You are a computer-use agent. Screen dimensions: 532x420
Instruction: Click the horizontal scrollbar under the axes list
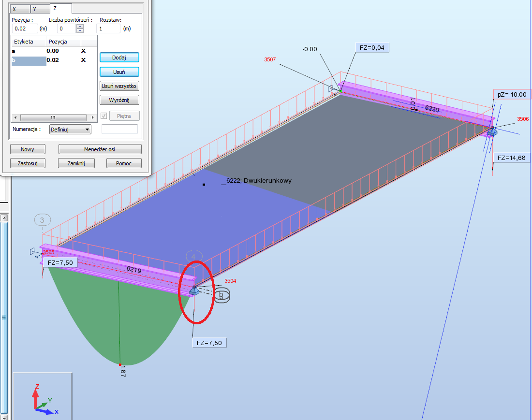click(x=53, y=117)
